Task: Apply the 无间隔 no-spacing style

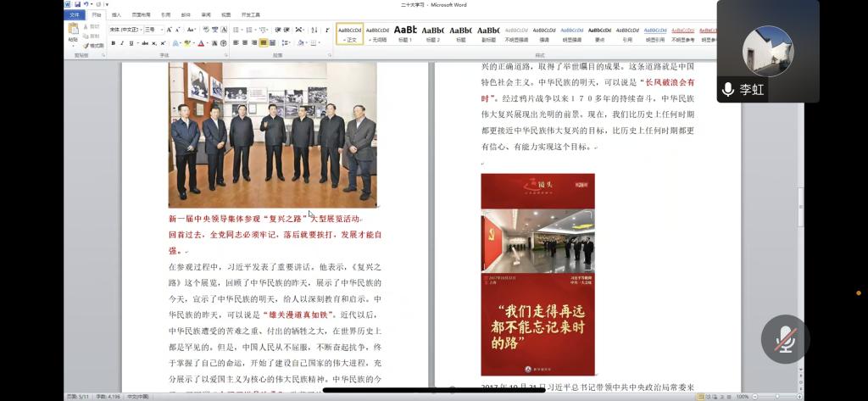Action: (x=377, y=33)
